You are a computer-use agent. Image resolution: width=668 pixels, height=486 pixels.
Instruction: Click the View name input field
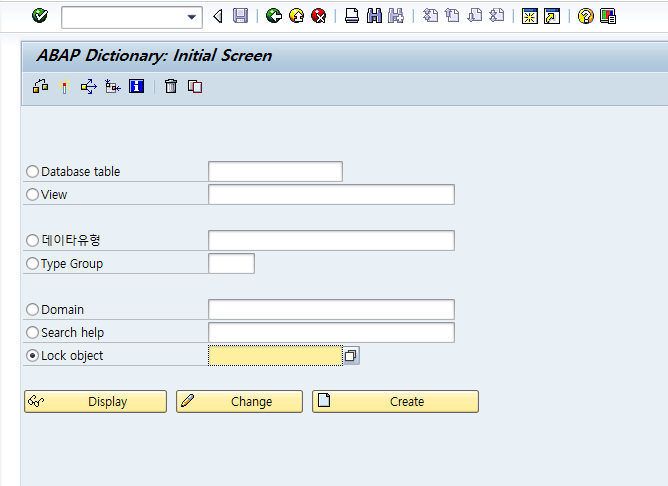point(331,195)
